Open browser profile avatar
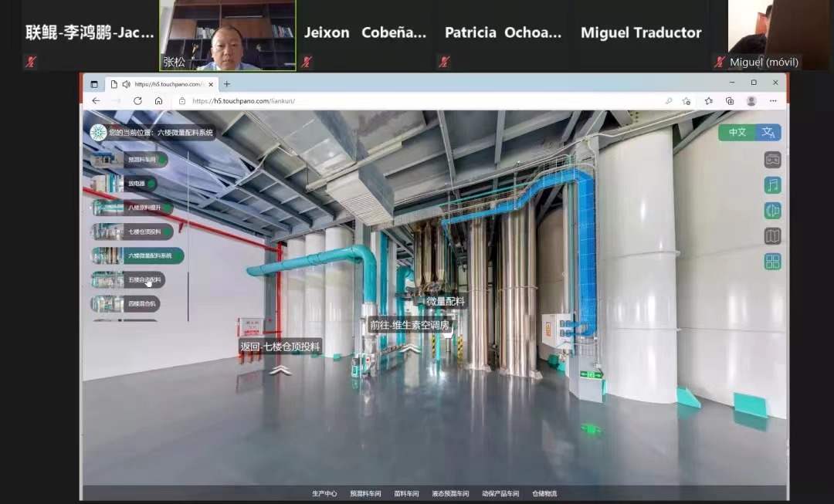This screenshot has height=504, width=834. click(x=751, y=101)
